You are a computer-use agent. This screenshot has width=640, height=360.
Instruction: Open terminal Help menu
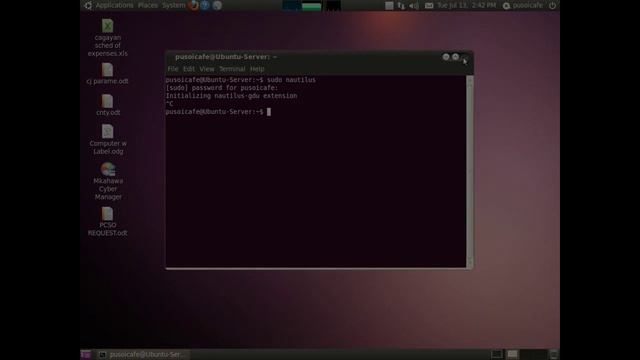257,69
